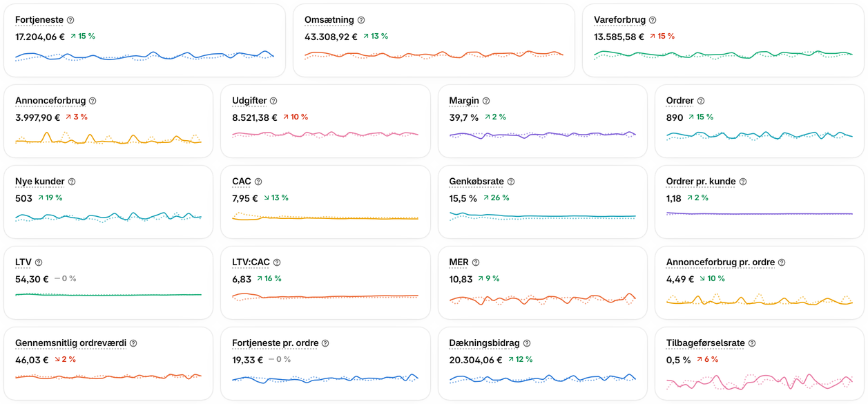Image resolution: width=868 pixels, height=404 pixels.
Task: Open the help icon beside Omsætning
Action: point(361,20)
